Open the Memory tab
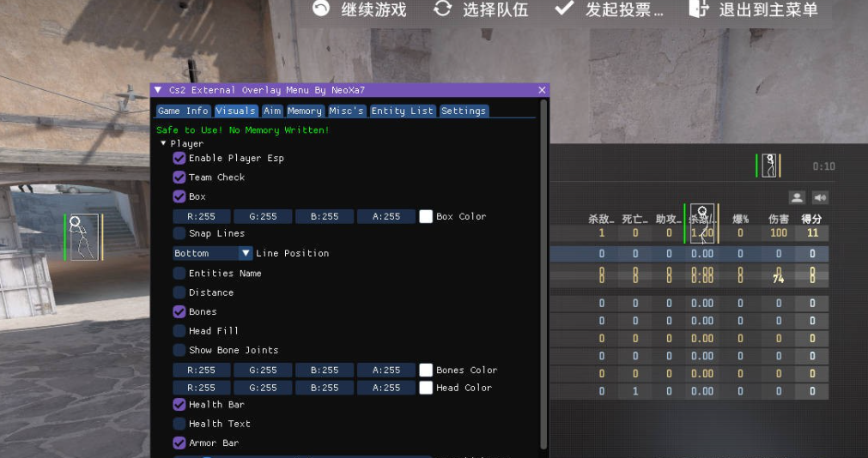The image size is (868, 458). (305, 111)
